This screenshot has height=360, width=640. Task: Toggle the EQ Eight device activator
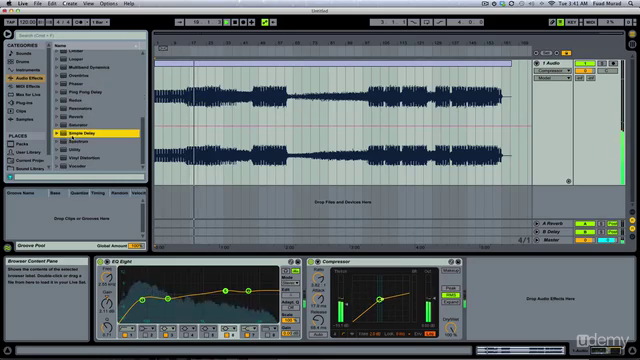[x=100, y=262]
